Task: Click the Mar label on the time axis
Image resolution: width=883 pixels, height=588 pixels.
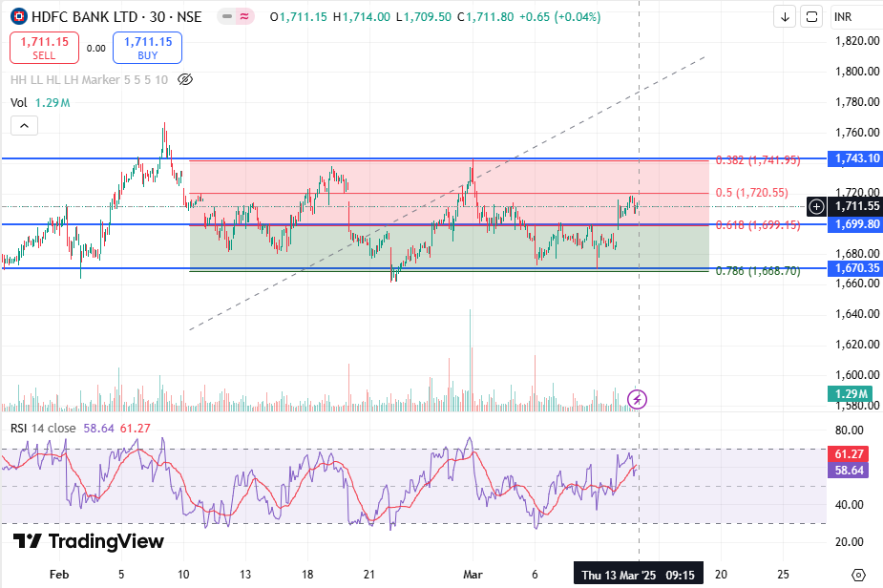Action: 473,575
